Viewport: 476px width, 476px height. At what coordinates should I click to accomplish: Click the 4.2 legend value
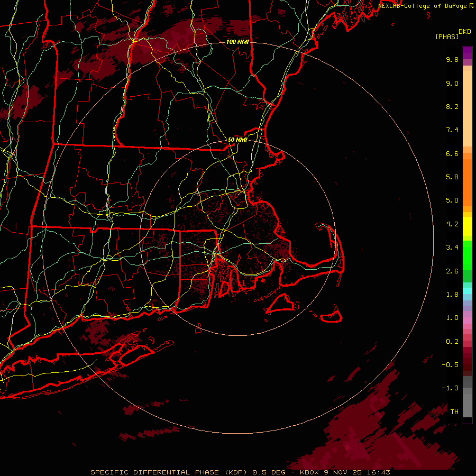click(452, 224)
